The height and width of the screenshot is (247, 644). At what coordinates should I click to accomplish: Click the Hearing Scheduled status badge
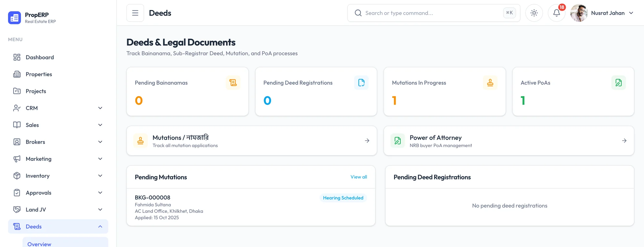(343, 198)
